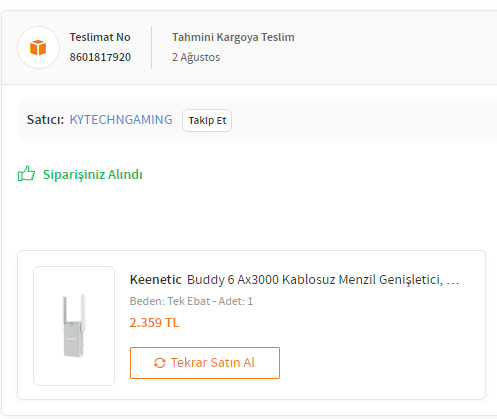Select the delivery number 8601817920
The image size is (497, 419).
(100, 57)
